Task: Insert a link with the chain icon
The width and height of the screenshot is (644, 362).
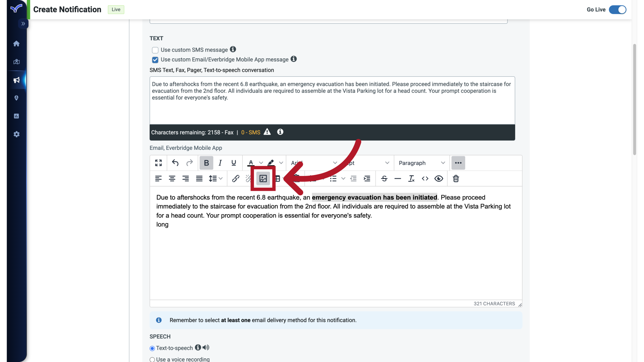Action: (x=236, y=179)
